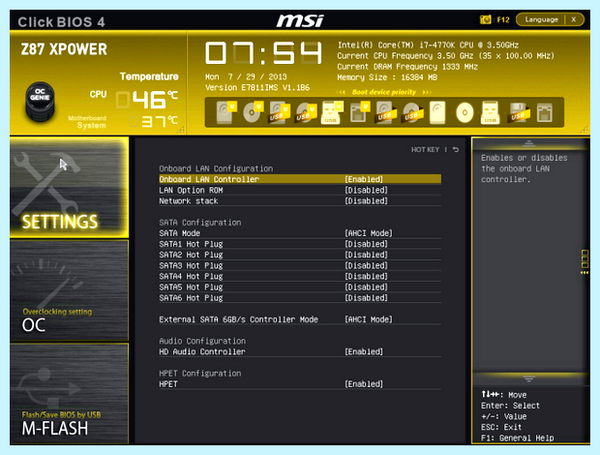The height and width of the screenshot is (455, 600).
Task: Select the UEFI CD/DVD boot device icon
Action: 253,113
